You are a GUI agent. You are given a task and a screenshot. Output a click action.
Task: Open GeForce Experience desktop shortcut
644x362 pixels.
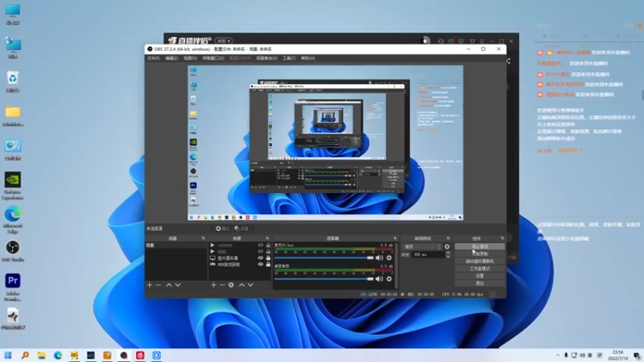point(13,186)
